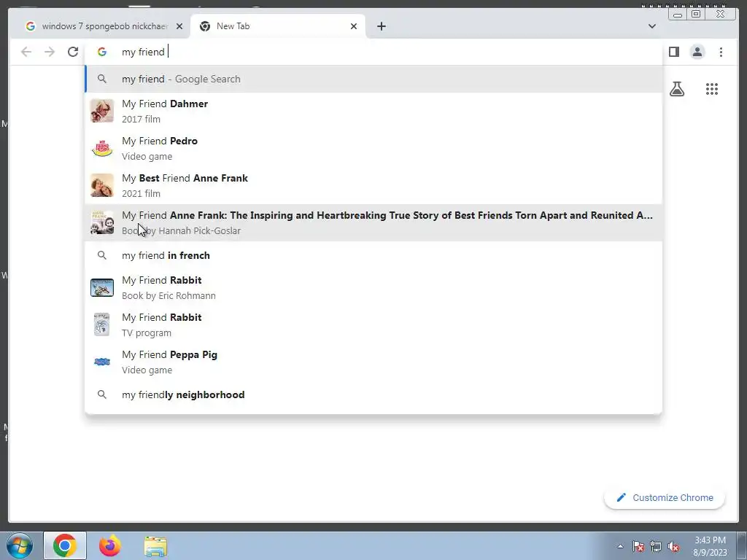Open the side panel icon

coord(673,52)
